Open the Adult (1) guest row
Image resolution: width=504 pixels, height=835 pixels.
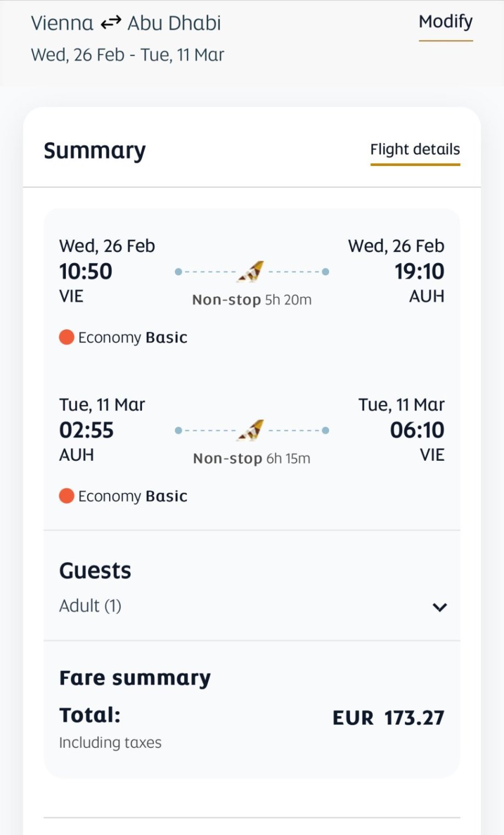[90, 606]
